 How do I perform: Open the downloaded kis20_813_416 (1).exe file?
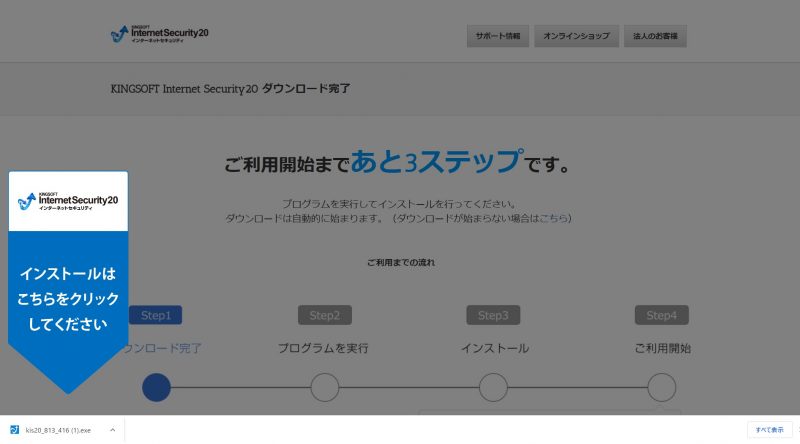tap(58, 430)
